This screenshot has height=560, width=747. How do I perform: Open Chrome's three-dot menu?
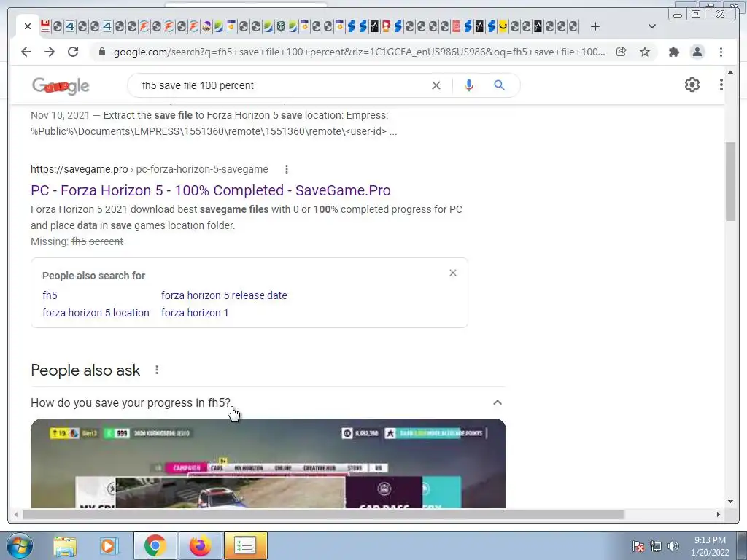721,52
